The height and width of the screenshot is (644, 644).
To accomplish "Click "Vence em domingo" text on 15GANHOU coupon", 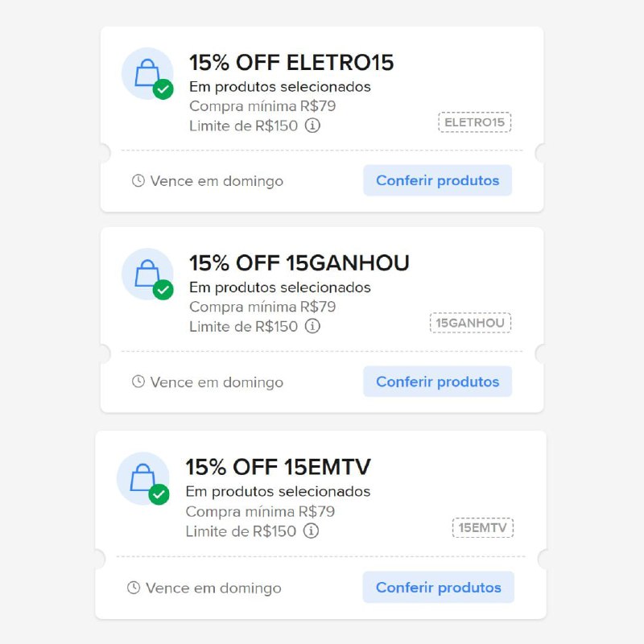I will pyautogui.click(x=217, y=382).
